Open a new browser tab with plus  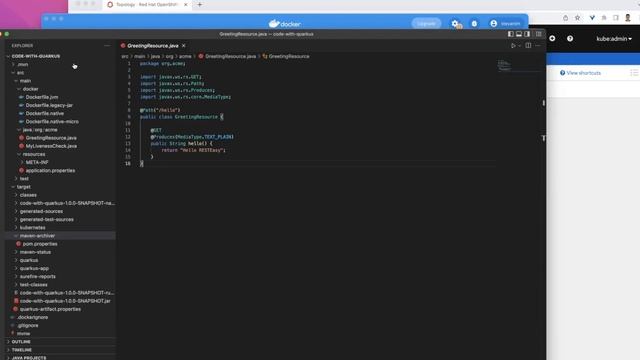[200, 4]
